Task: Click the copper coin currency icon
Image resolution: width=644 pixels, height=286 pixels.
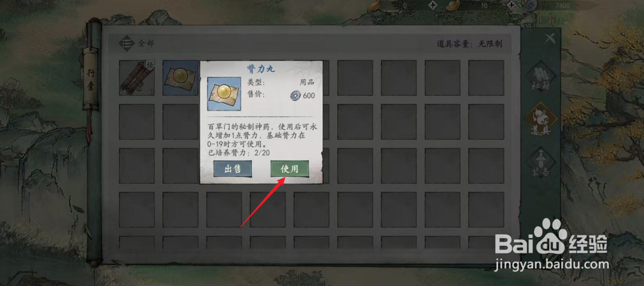Action: coord(530,5)
